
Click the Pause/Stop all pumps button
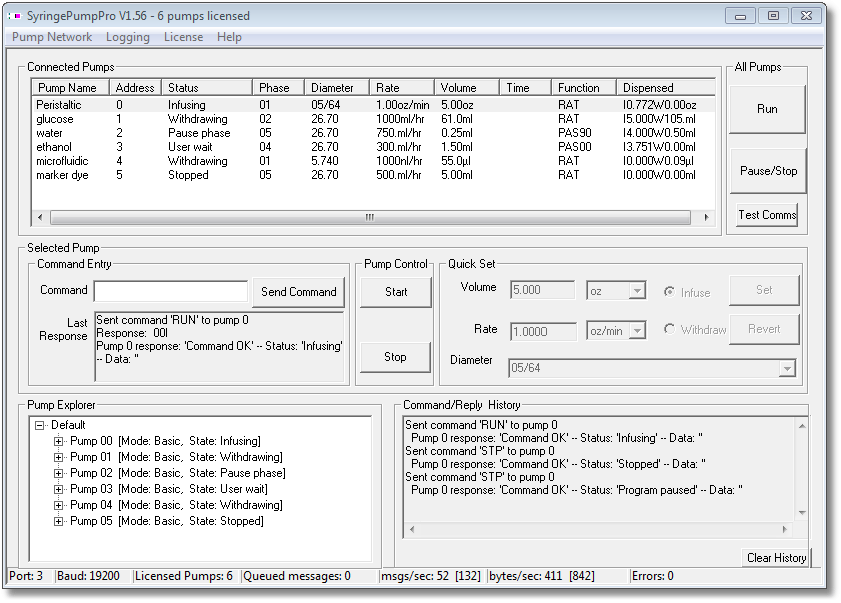pos(768,171)
